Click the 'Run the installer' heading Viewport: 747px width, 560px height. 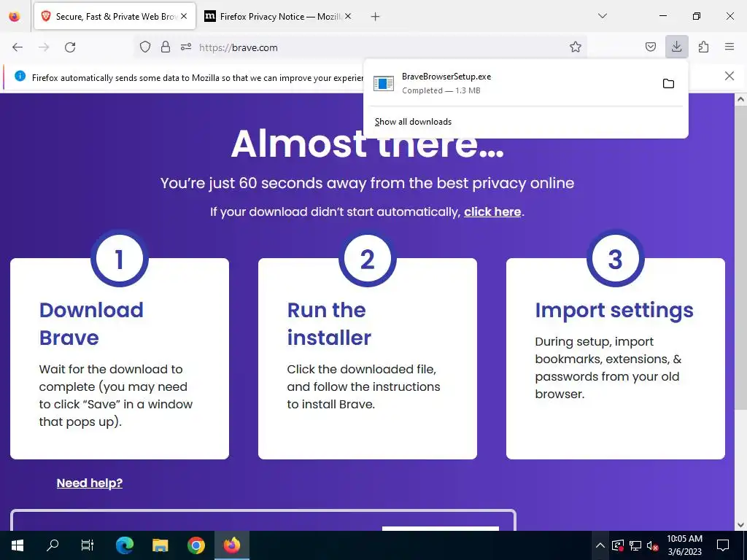click(x=329, y=324)
